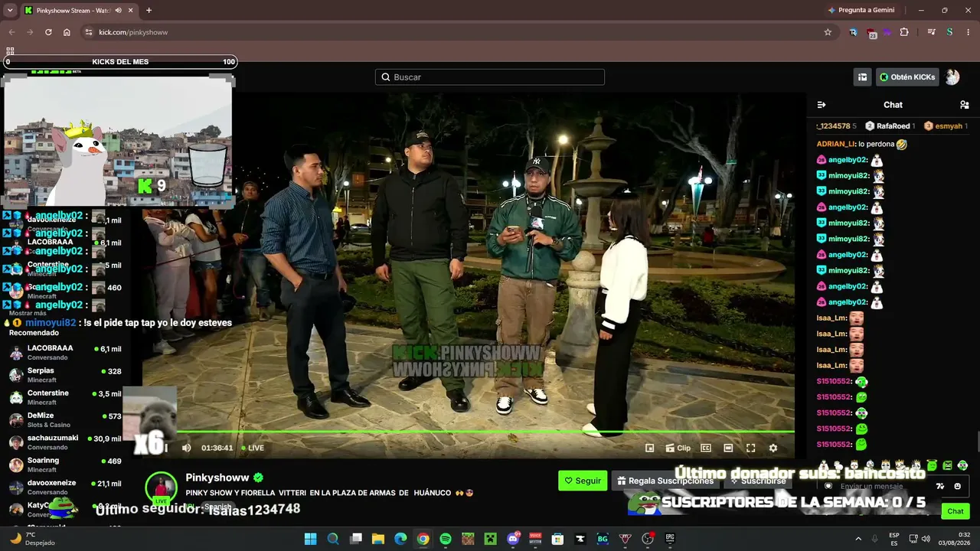The width and height of the screenshot is (980, 551).
Task: Toggle closed captions on the player
Action: [706, 448]
